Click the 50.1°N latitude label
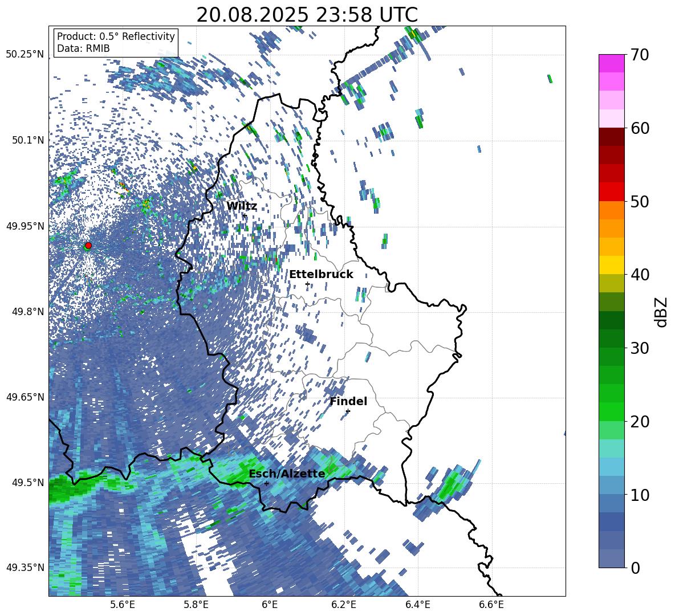This screenshot has height=616, width=675. pos(28,140)
